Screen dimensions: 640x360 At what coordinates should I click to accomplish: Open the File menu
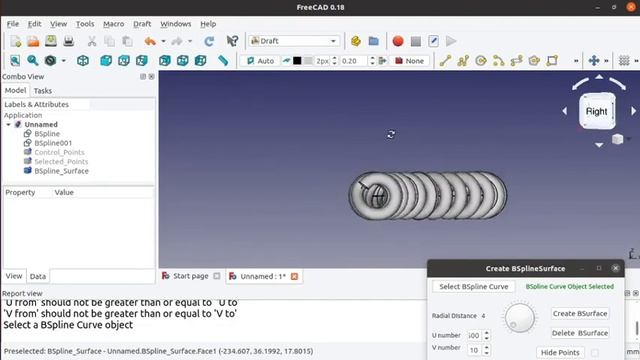click(13, 24)
